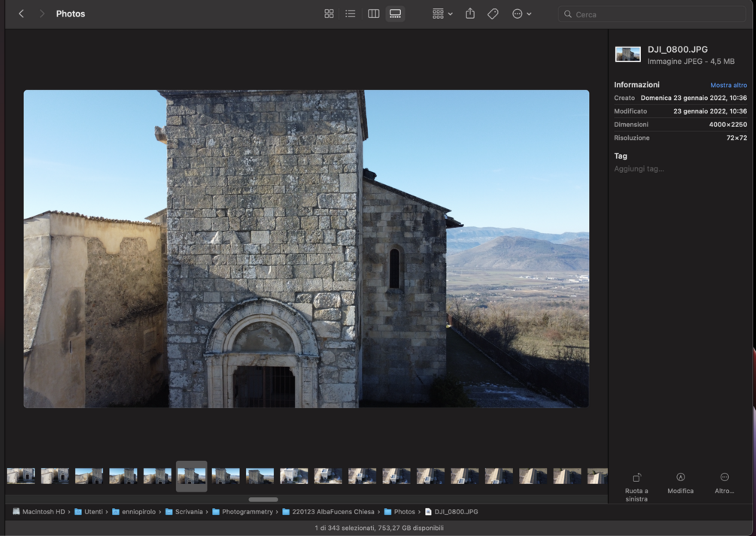Viewport: 756px width, 536px height.
Task: Click the dimensions value 4000×2250
Action: [727, 124]
